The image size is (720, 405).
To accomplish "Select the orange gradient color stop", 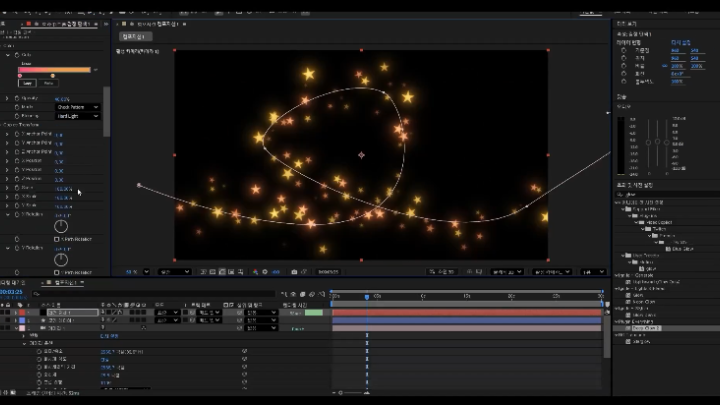I will click(53, 76).
